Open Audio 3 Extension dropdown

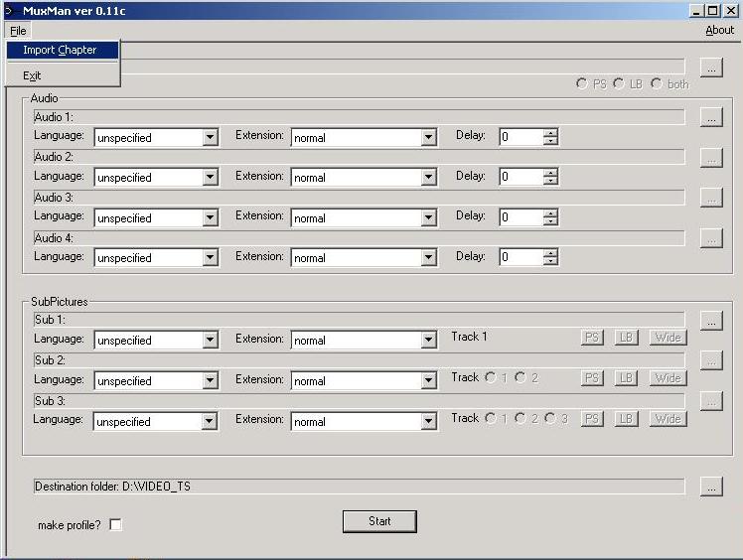428,218
